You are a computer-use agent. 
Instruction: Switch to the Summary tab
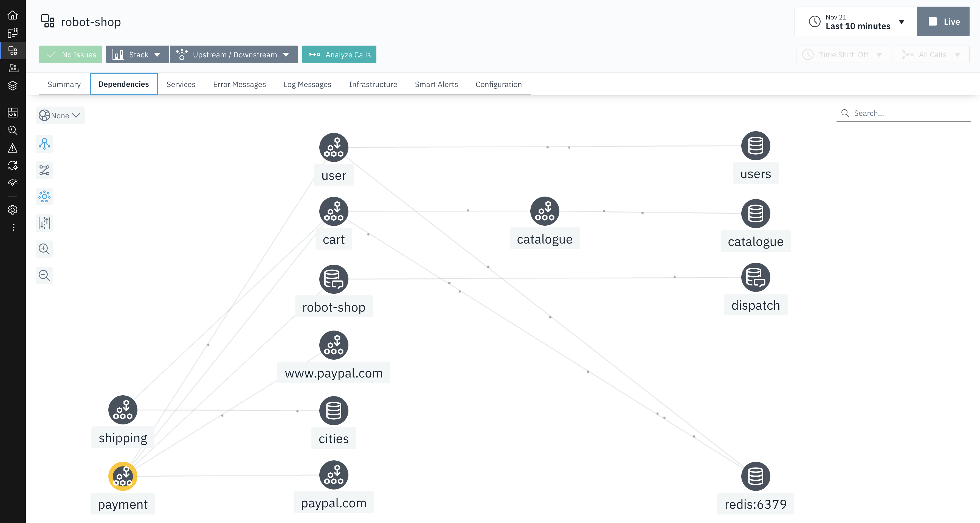click(64, 84)
